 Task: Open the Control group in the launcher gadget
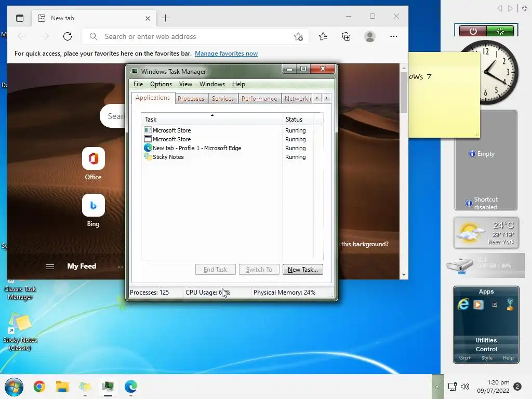[486, 349]
